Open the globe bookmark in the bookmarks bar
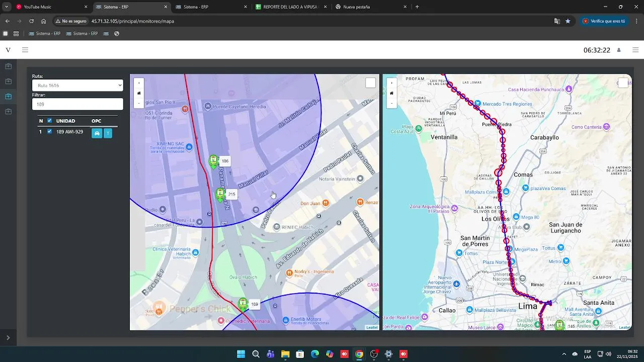 click(117, 34)
